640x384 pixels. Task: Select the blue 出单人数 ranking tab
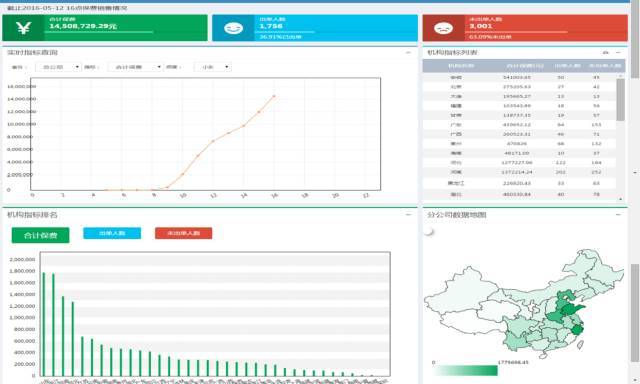(x=112, y=233)
